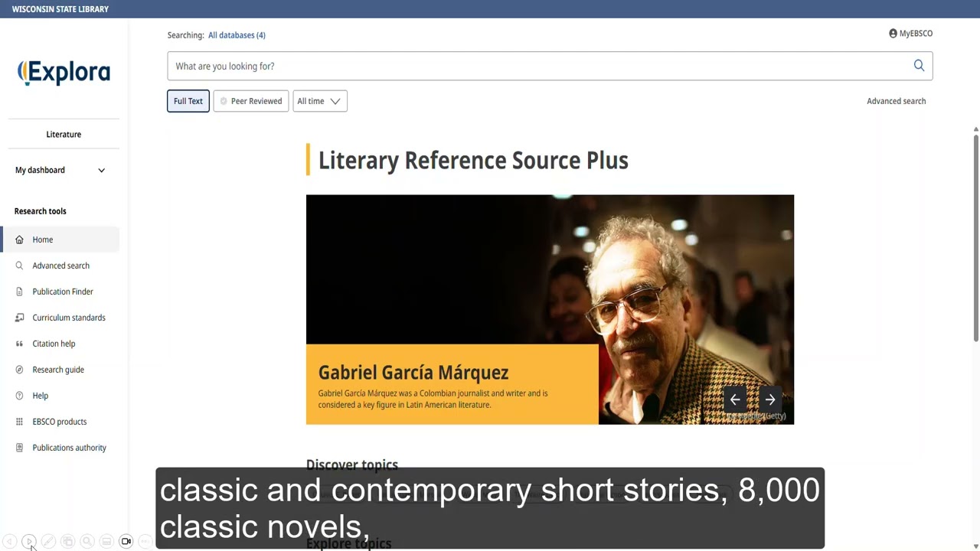The height and width of the screenshot is (551, 980).
Task: Click the presentation pen tool icon
Action: pos(48,541)
